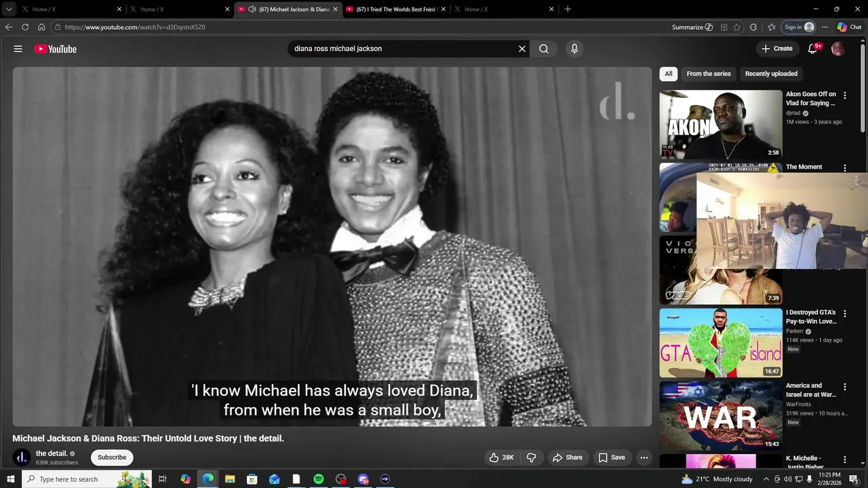Focus the browser address bar URL

pyautogui.click(x=135, y=27)
